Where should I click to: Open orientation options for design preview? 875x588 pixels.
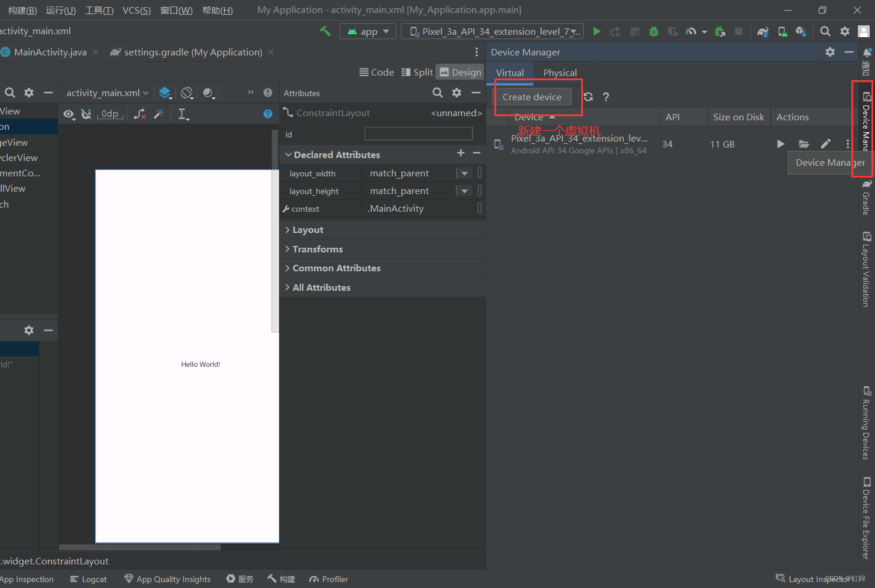(187, 93)
